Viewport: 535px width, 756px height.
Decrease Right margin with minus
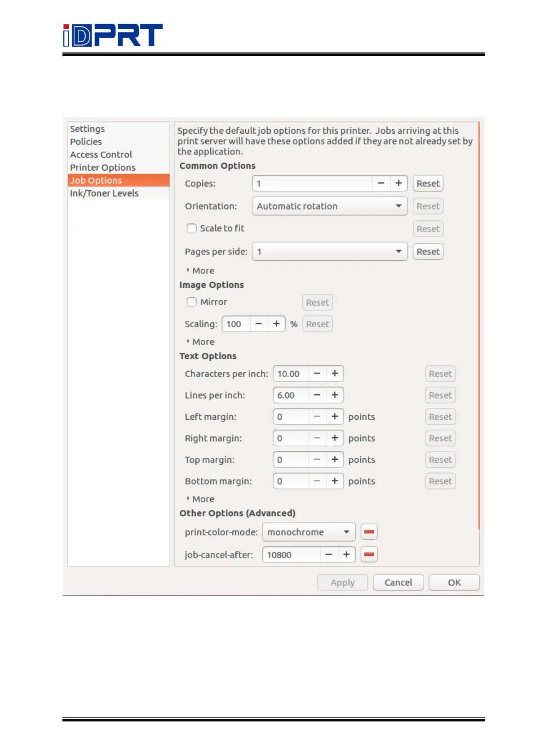click(x=317, y=438)
